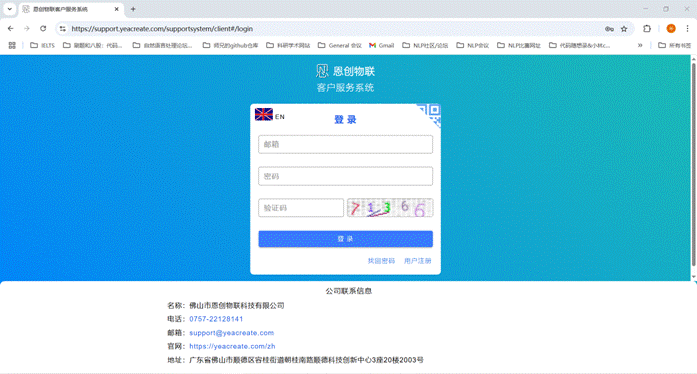Open the Chrome three-dot menu
The width and height of the screenshot is (697, 374).
pos(687,28)
